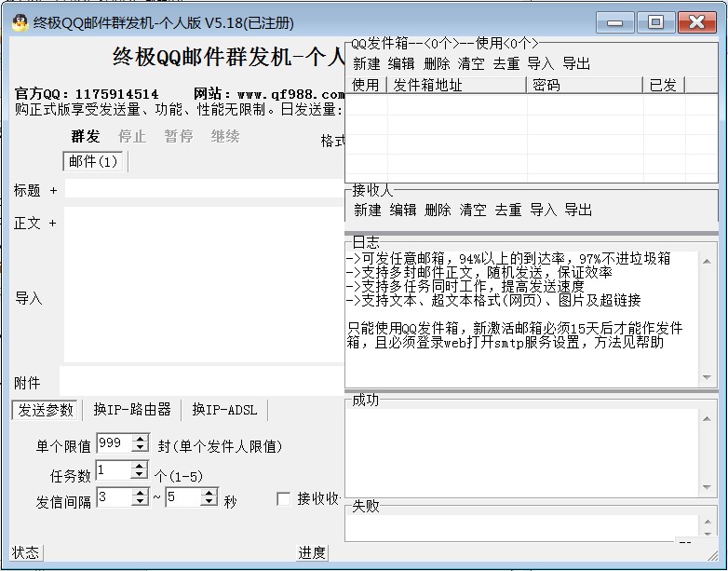This screenshot has width=728, height=571.
Task: Click the 失败 list scrollbar up arrow
Action: pyautogui.click(x=708, y=522)
